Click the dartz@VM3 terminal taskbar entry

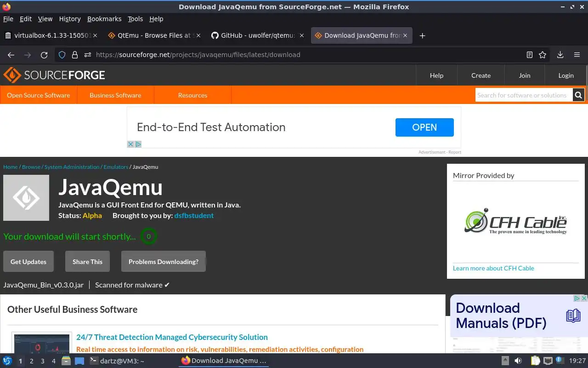117,361
